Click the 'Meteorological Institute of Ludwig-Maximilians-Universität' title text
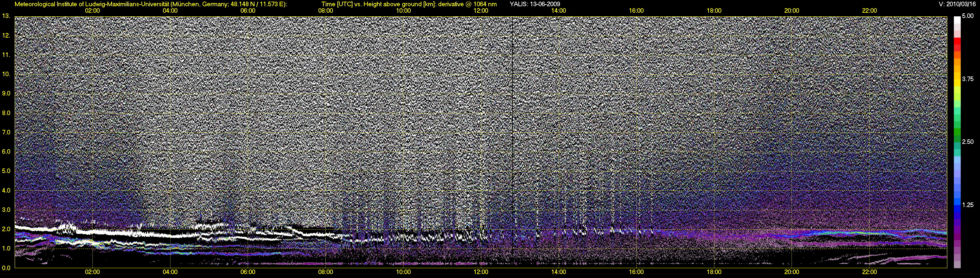The width and height of the screenshot is (980, 278). [92, 4]
